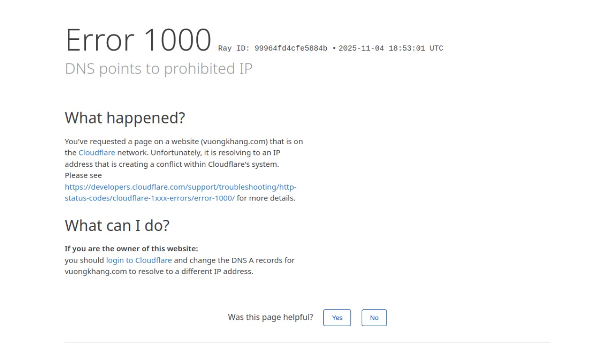Viewport: 607px width, 364px height.
Task: Click the 'What can I do?' heading
Action: (117, 225)
